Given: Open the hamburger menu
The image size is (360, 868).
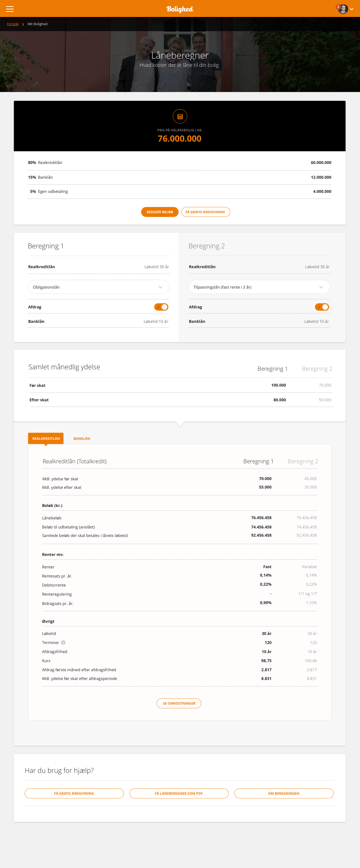Looking at the screenshot, I should click(x=10, y=9).
